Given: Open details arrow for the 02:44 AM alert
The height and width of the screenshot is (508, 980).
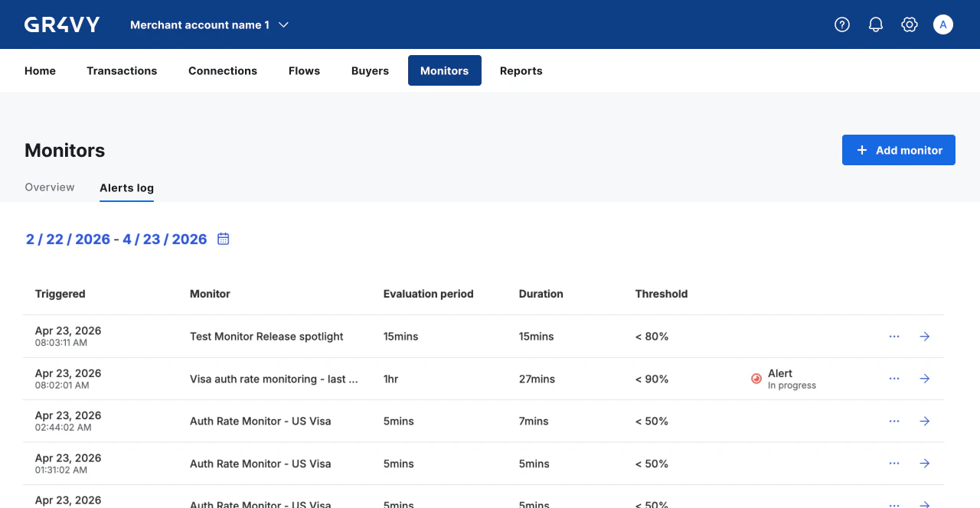Looking at the screenshot, I should [924, 421].
